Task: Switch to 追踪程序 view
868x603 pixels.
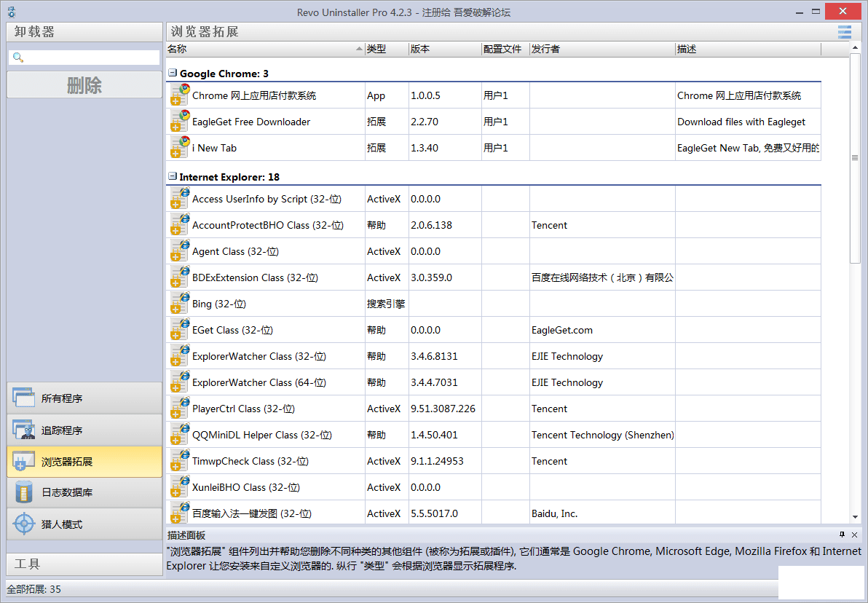Action: [x=84, y=430]
